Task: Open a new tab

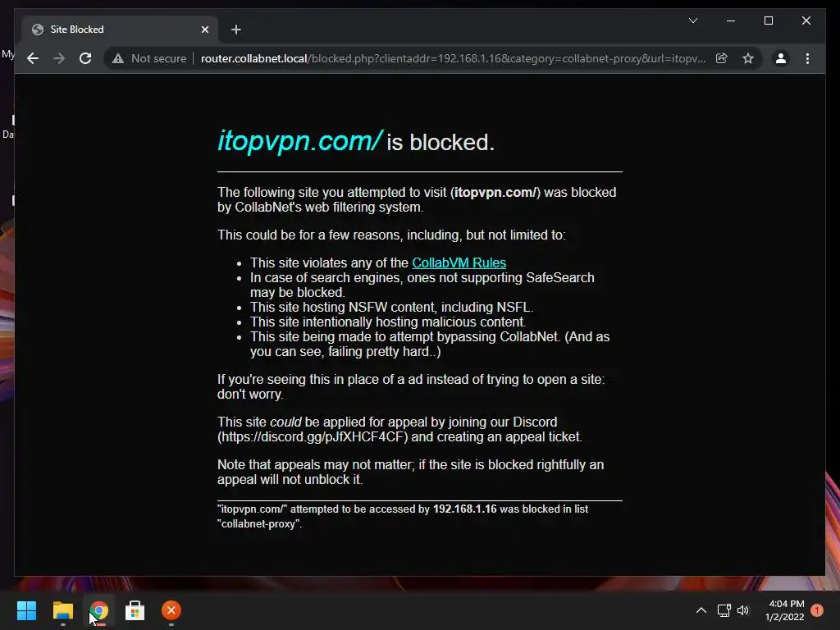Action: (235, 30)
